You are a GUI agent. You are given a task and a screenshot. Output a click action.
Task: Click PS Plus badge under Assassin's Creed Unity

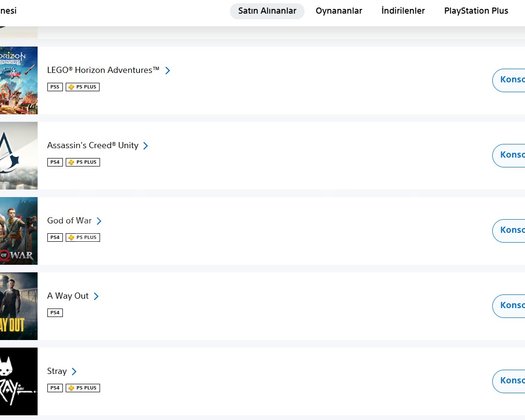point(83,162)
